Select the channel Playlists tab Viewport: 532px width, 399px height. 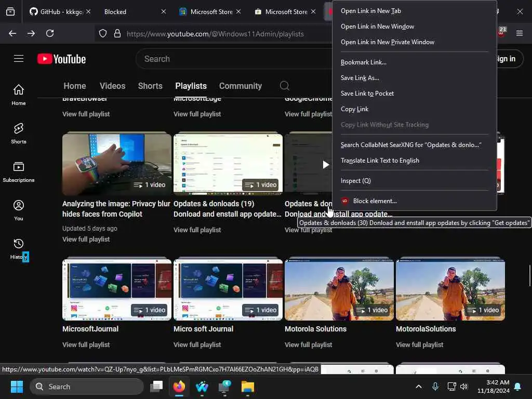[x=191, y=86]
